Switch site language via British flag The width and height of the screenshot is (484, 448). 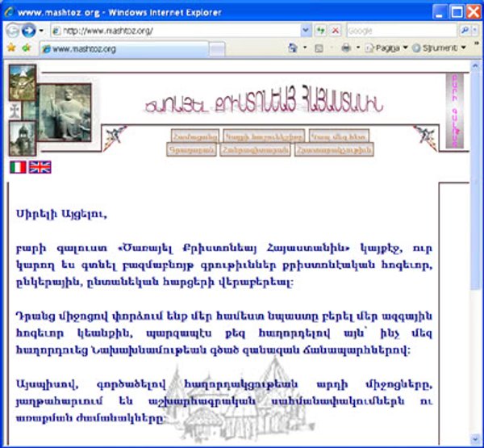click(40, 167)
